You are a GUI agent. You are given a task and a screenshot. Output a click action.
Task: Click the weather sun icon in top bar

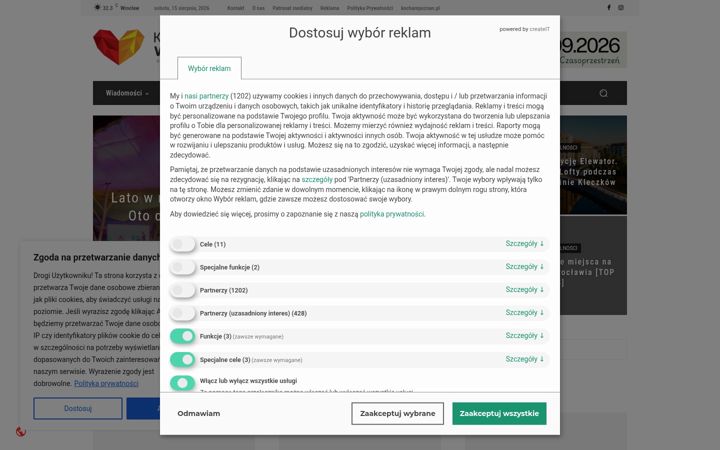click(x=97, y=7)
